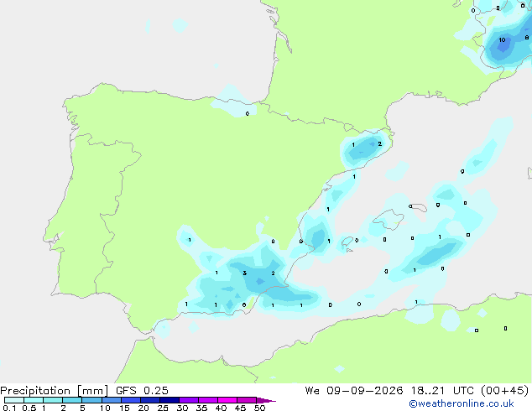
Task: Click the 10 mm value marker on map
Action: pos(502,40)
